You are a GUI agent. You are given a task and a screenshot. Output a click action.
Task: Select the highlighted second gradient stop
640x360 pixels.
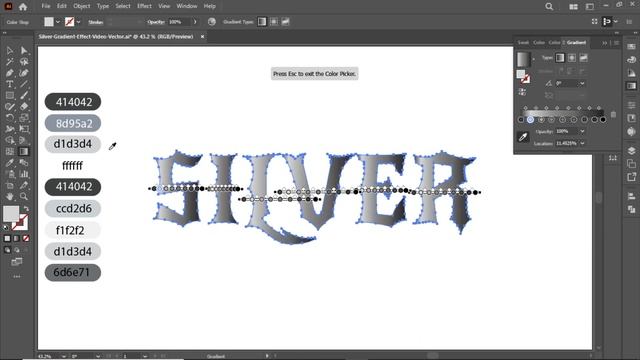[x=530, y=120]
